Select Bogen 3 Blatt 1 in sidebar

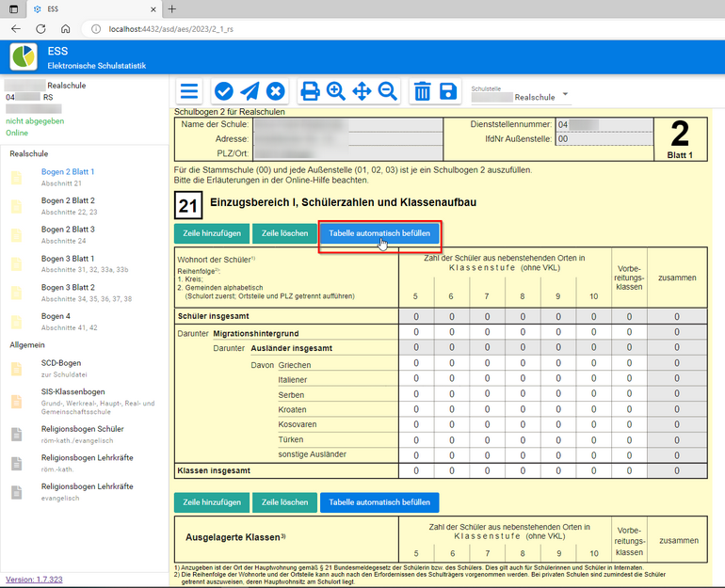(x=68, y=259)
